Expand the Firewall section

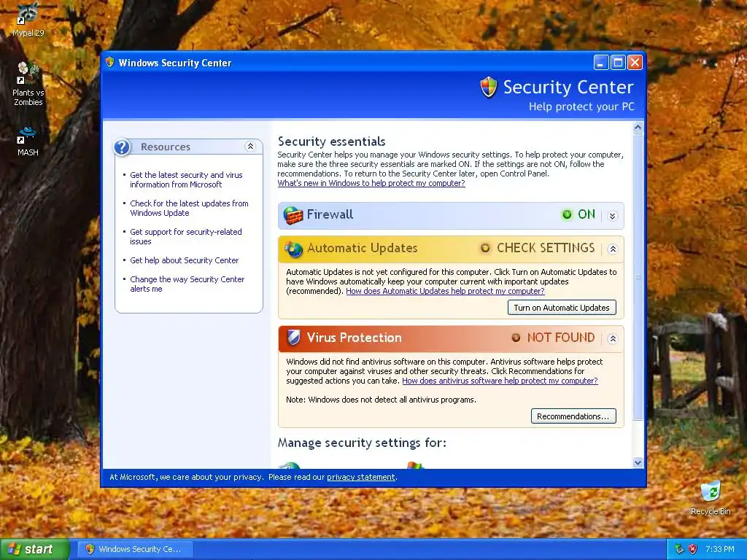(613, 216)
